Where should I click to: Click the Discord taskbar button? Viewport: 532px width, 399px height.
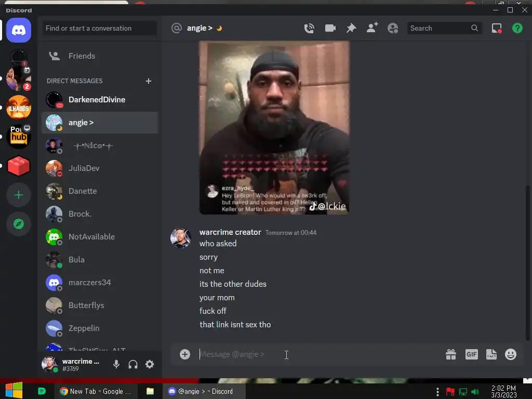click(x=203, y=391)
